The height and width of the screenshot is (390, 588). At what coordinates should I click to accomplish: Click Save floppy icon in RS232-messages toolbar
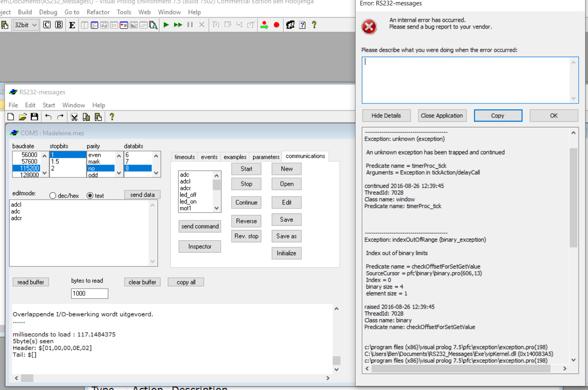(x=34, y=117)
